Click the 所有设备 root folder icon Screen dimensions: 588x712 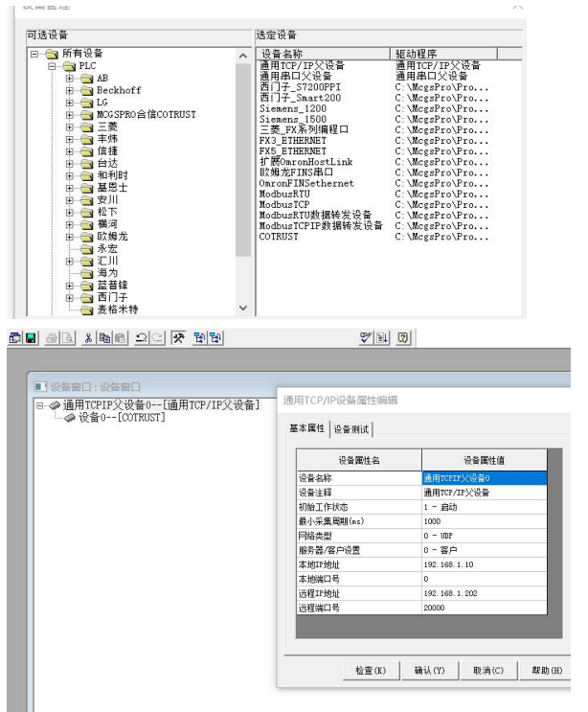click(x=52, y=54)
